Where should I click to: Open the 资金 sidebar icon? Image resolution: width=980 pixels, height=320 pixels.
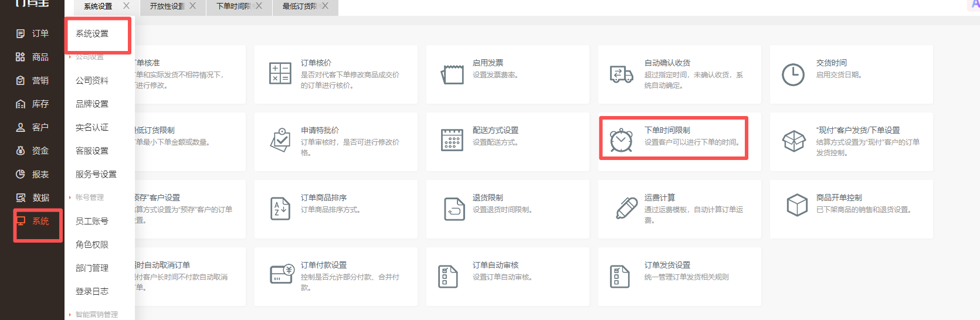tap(21, 151)
